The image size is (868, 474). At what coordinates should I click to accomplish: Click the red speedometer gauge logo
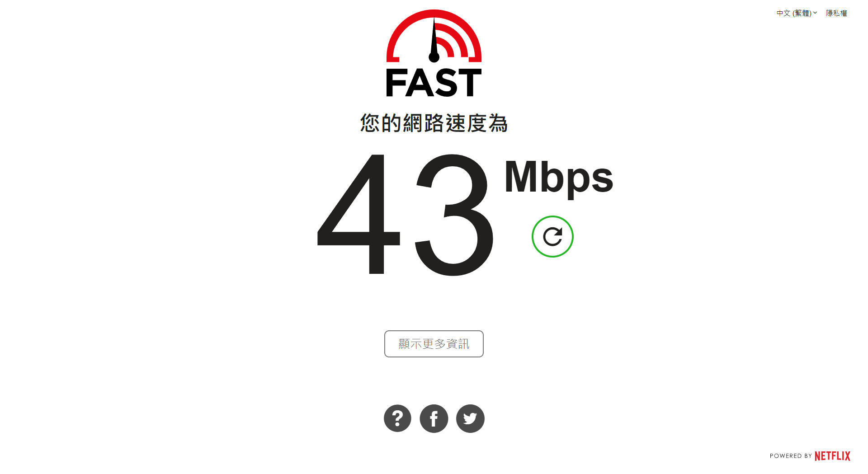click(x=434, y=36)
